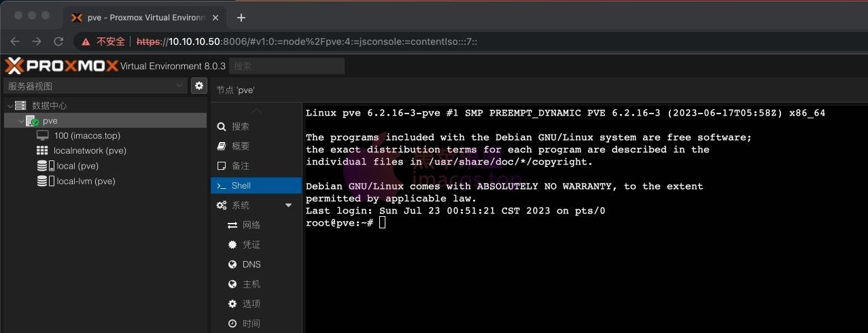Viewport: 868px width, 333px height.
Task: Click the 节点 'pve' panel header
Action: 236,90
